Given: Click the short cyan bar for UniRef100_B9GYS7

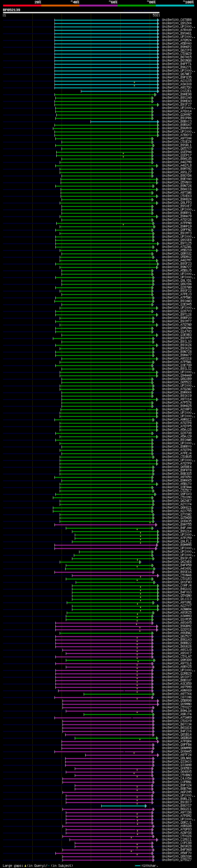Looking at the screenshot, I should [124, 806].
